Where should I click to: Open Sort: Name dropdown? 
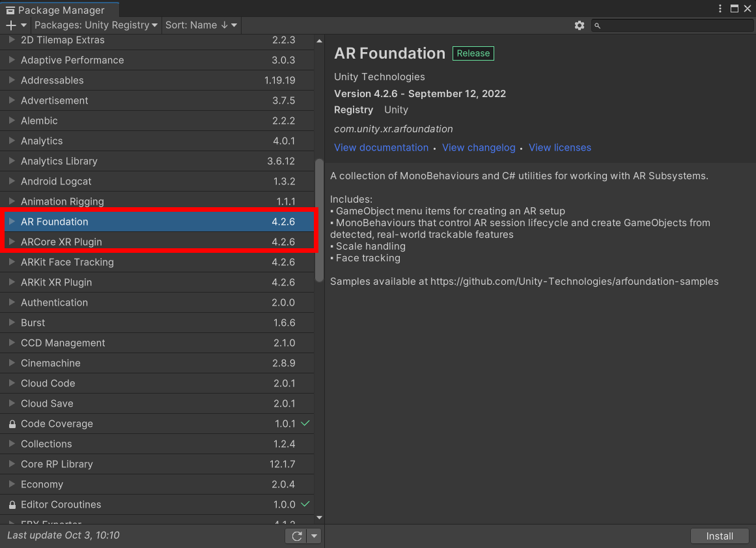point(201,25)
